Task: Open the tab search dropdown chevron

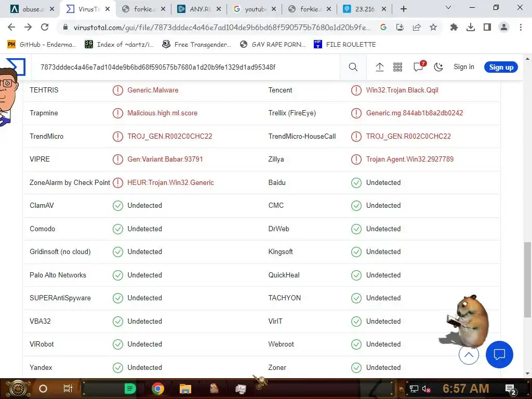Action: (x=448, y=7)
